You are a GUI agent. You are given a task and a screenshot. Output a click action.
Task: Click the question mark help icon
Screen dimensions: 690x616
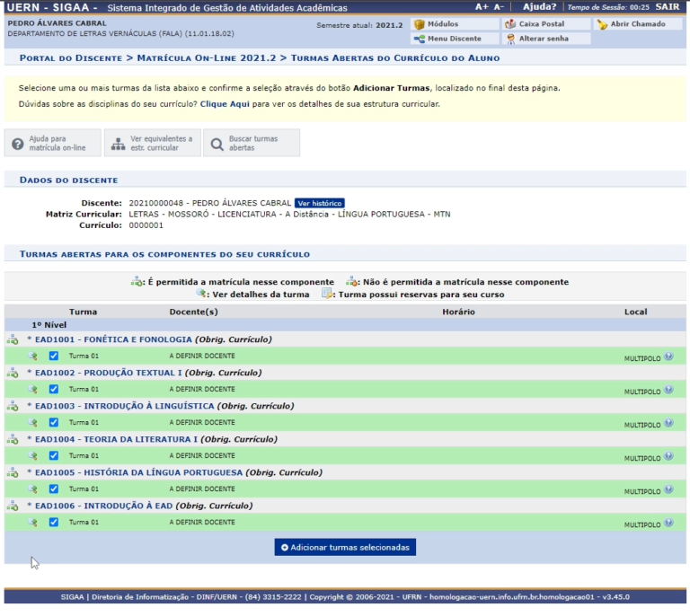tap(18, 144)
